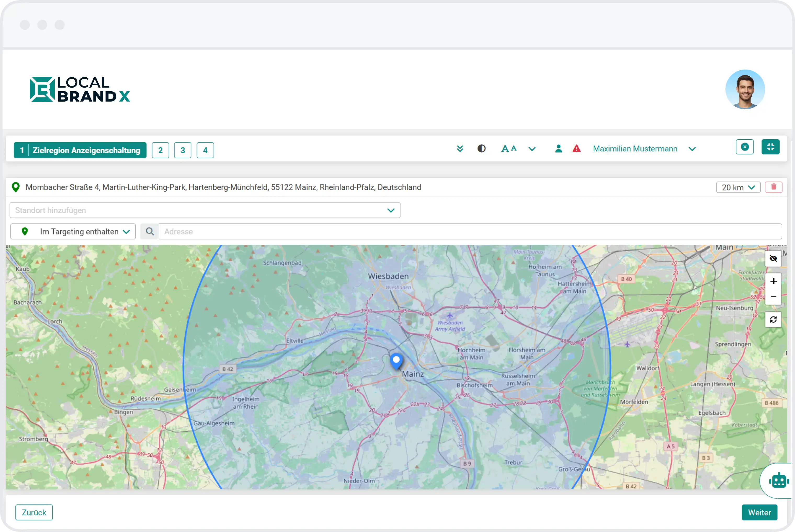
Task: Click the address search magnifier icon
Action: pos(150,231)
